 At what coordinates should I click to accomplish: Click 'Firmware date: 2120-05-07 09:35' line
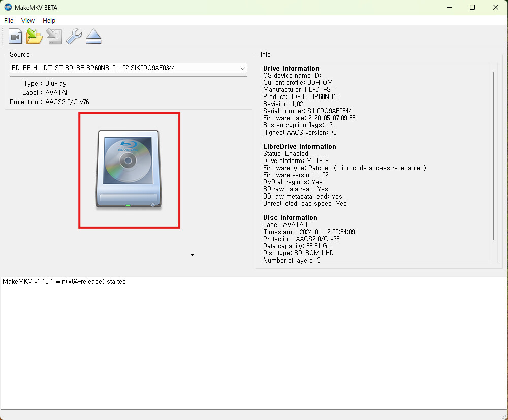click(309, 118)
